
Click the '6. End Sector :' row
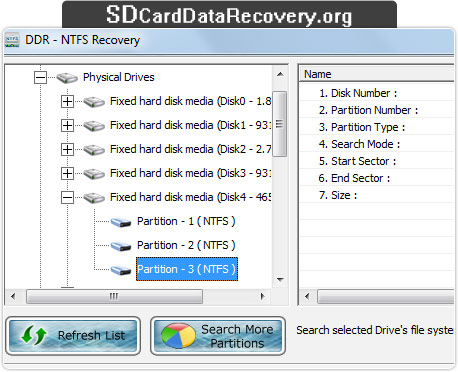click(x=377, y=178)
